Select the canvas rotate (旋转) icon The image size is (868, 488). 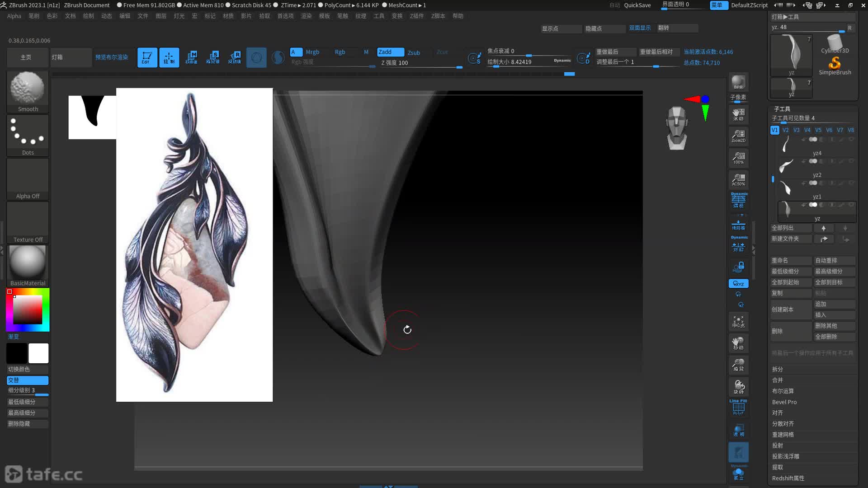(738, 386)
